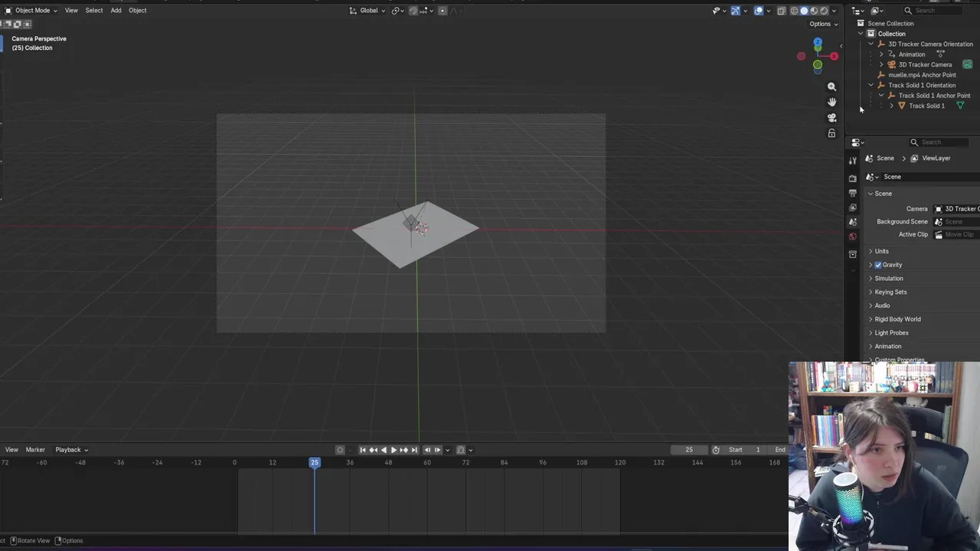Viewport: 980px width, 551px height.
Task: Click the Camera field showing 3D Tracker
Action: pos(956,209)
